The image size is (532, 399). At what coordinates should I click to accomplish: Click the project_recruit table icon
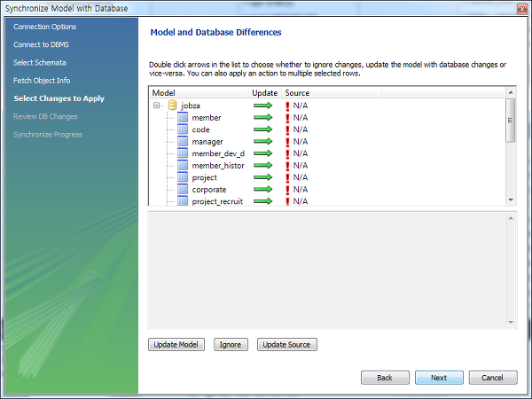pos(183,201)
